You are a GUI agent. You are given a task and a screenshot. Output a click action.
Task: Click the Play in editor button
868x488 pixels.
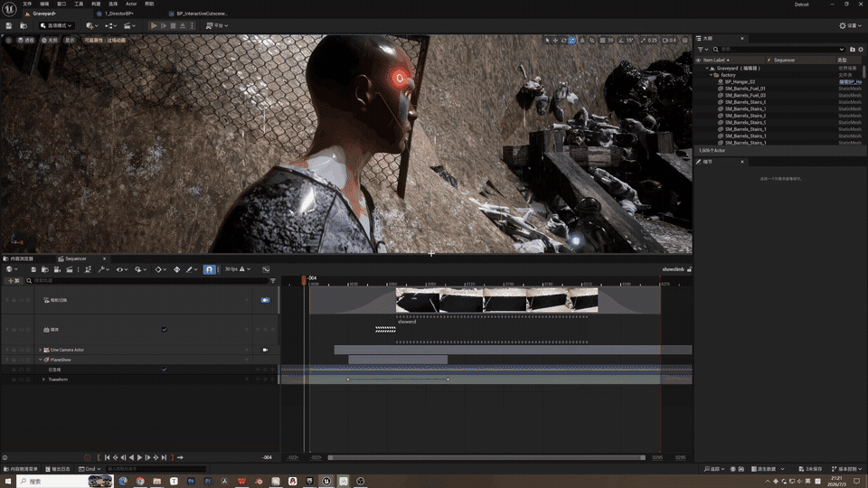[x=154, y=25]
